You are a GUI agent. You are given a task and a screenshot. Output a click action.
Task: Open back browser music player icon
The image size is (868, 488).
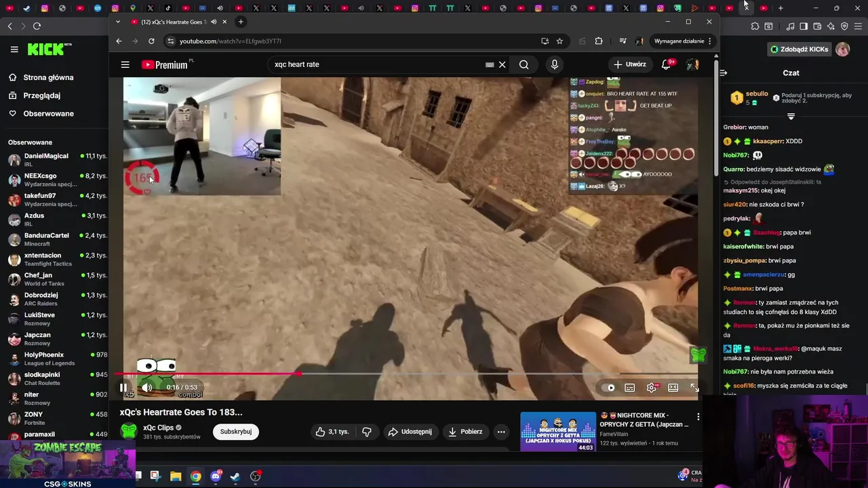[790, 26]
